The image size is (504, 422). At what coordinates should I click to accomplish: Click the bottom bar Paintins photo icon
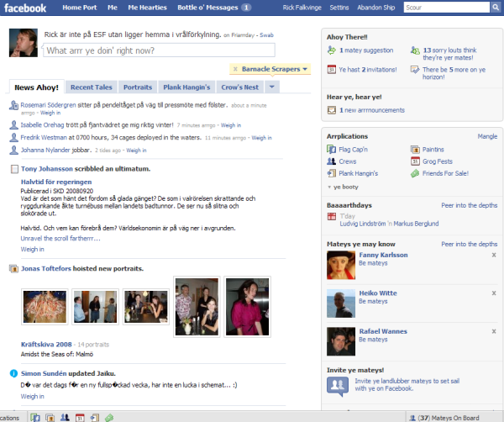coord(50,418)
